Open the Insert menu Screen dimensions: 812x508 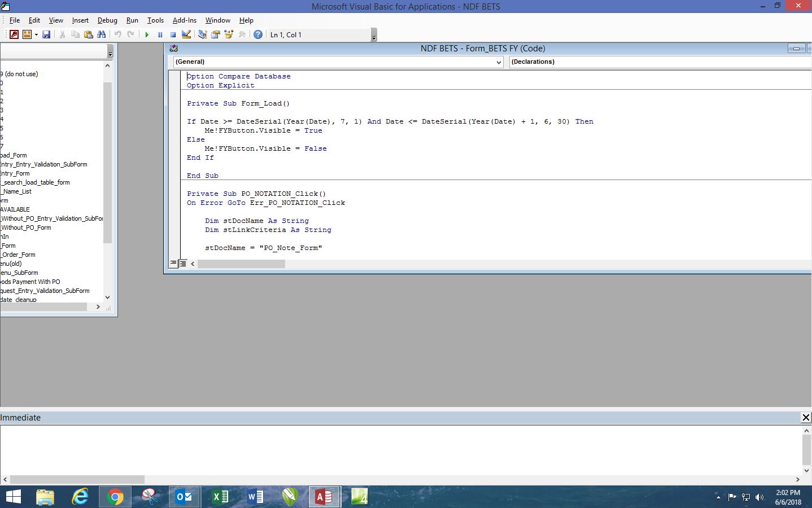[x=80, y=20]
